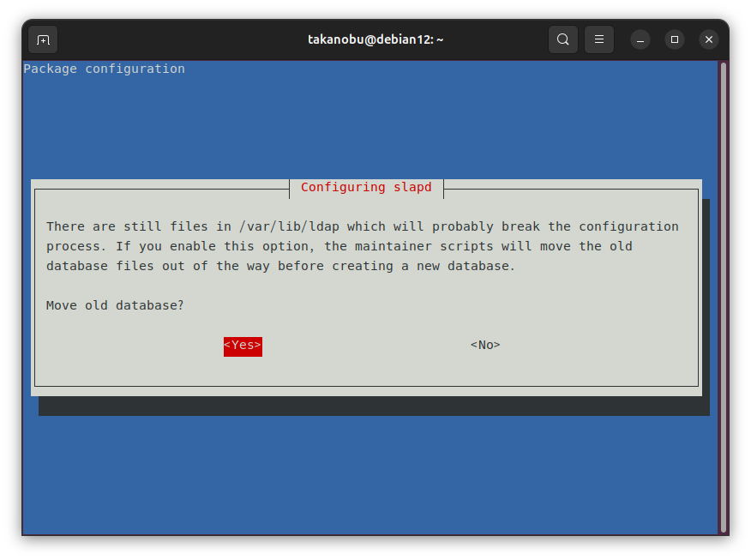The image size is (751, 560).
Task: Close the terminal window
Action: (708, 39)
